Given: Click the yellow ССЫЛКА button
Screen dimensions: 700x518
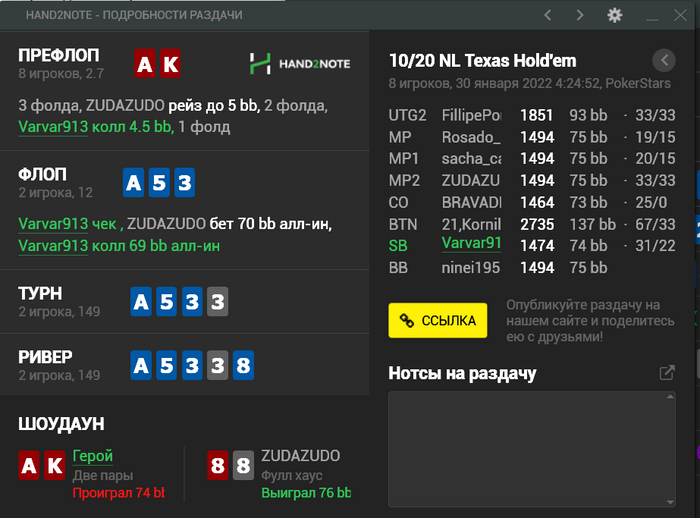Looking at the screenshot, I should [x=438, y=320].
